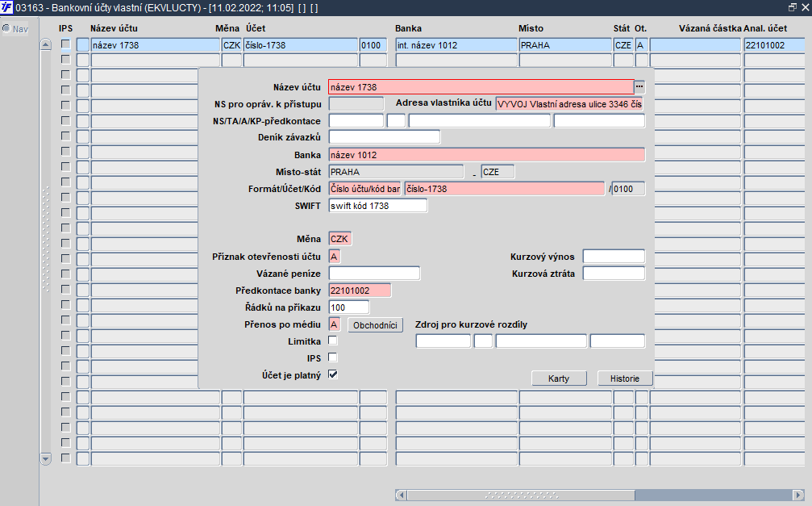The height and width of the screenshot is (506, 812).
Task: Click the Kurzový výnos input field
Action: tap(614, 257)
